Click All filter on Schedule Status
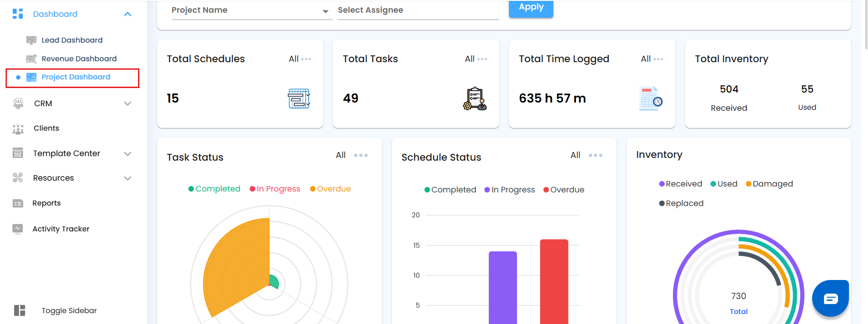 [x=576, y=155]
